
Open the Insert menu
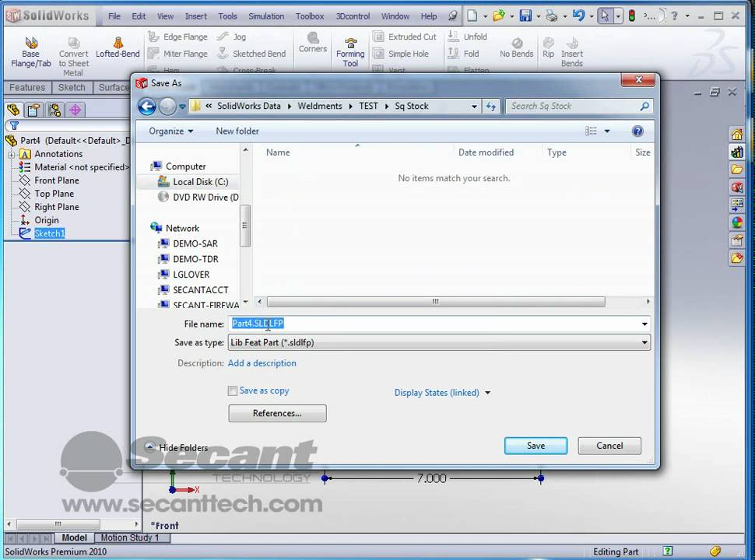(196, 16)
